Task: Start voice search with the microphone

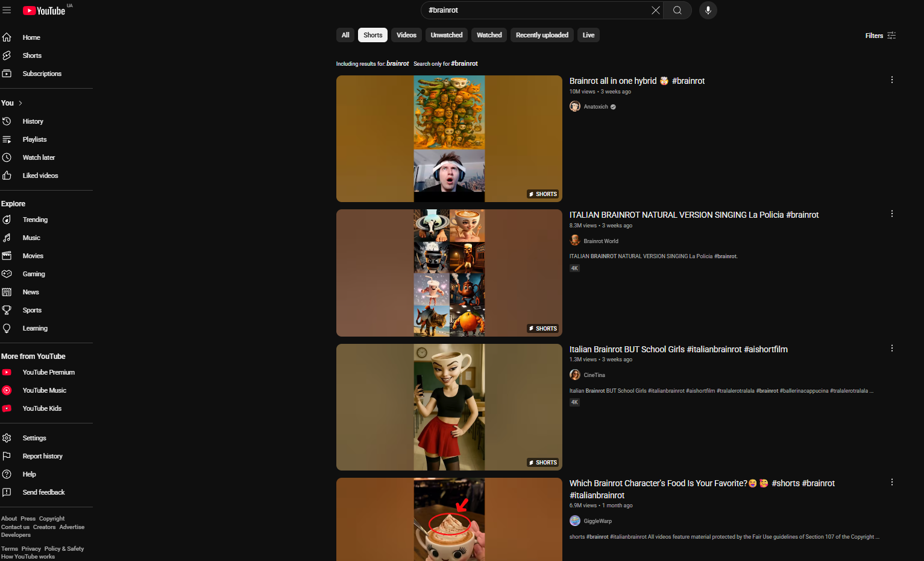Action: [x=708, y=10]
